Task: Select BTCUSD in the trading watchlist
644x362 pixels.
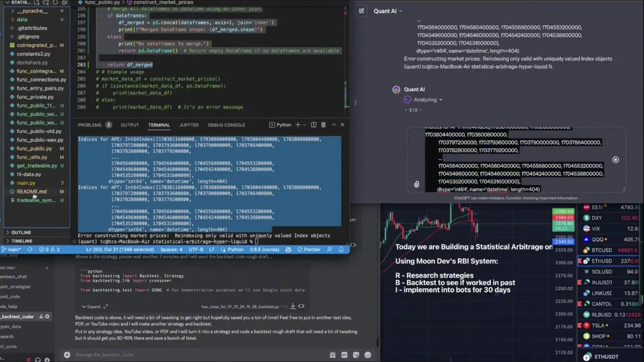Action: pos(610,250)
